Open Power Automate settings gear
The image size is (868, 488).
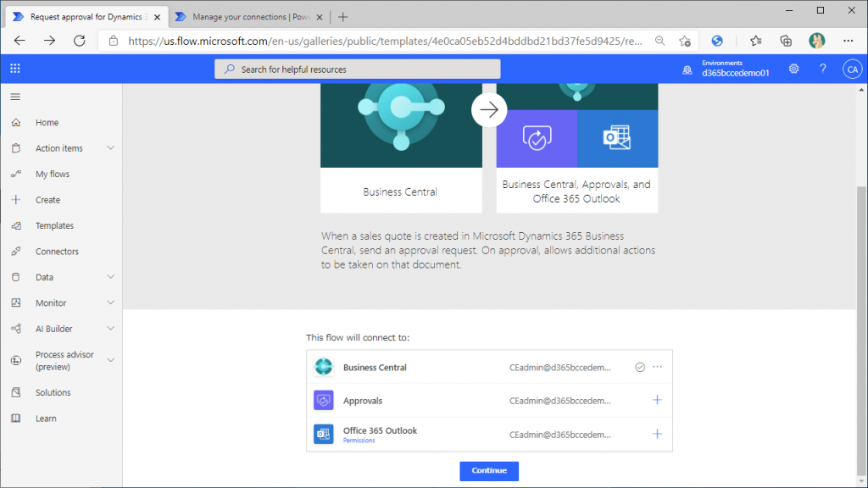click(793, 69)
